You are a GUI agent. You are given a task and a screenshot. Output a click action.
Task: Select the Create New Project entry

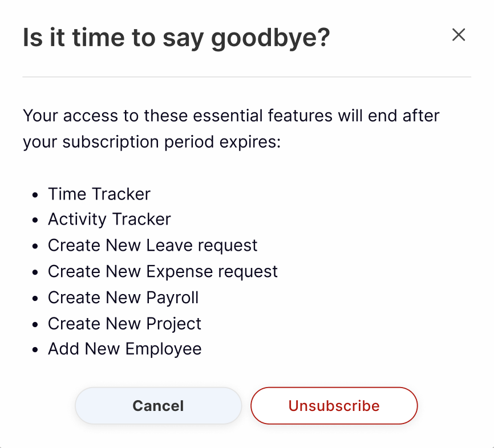coord(125,324)
